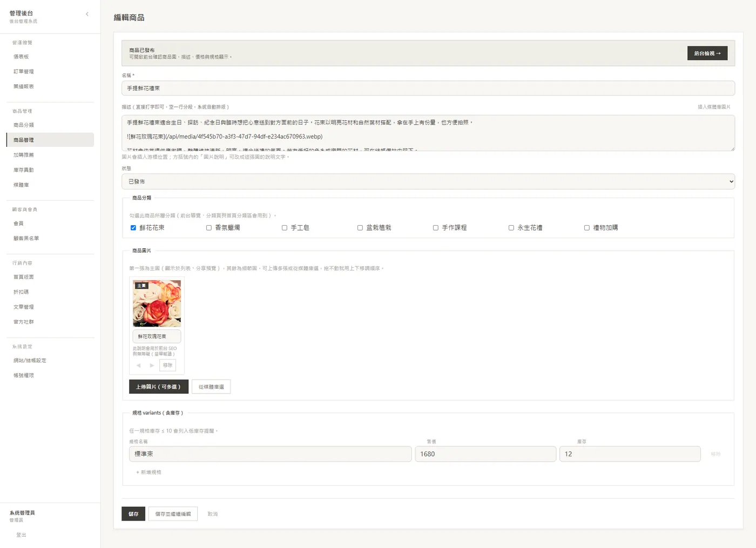Toggle the 鮮花花束 category checkbox
The width and height of the screenshot is (756, 548).
click(x=133, y=228)
